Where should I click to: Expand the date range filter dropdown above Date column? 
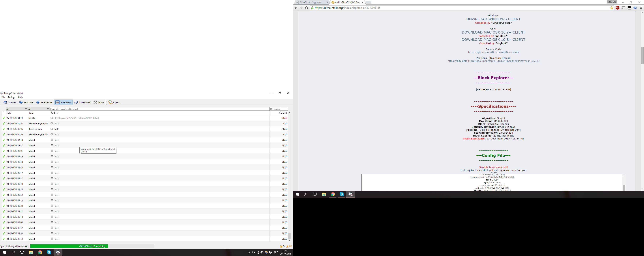[x=16, y=109]
